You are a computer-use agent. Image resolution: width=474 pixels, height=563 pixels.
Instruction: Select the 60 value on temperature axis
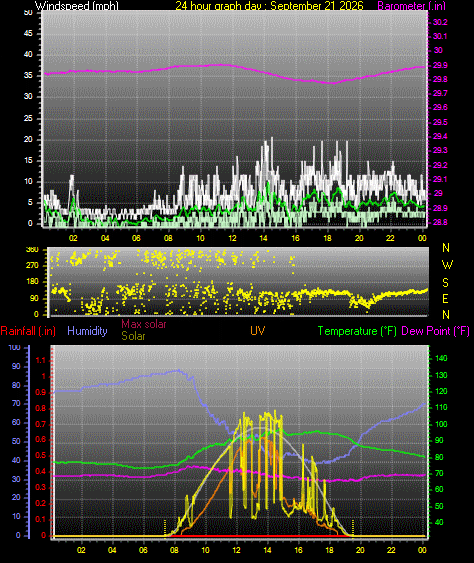[x=439, y=489]
